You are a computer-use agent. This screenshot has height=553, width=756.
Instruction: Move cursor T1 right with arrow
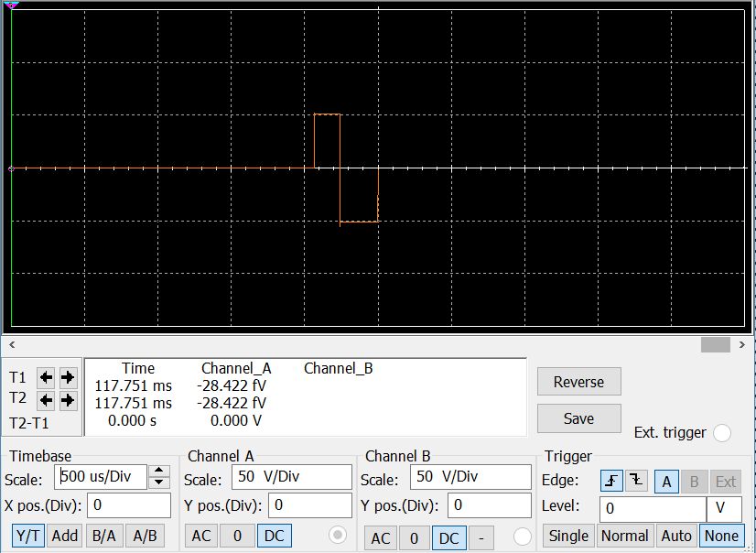tap(67, 377)
